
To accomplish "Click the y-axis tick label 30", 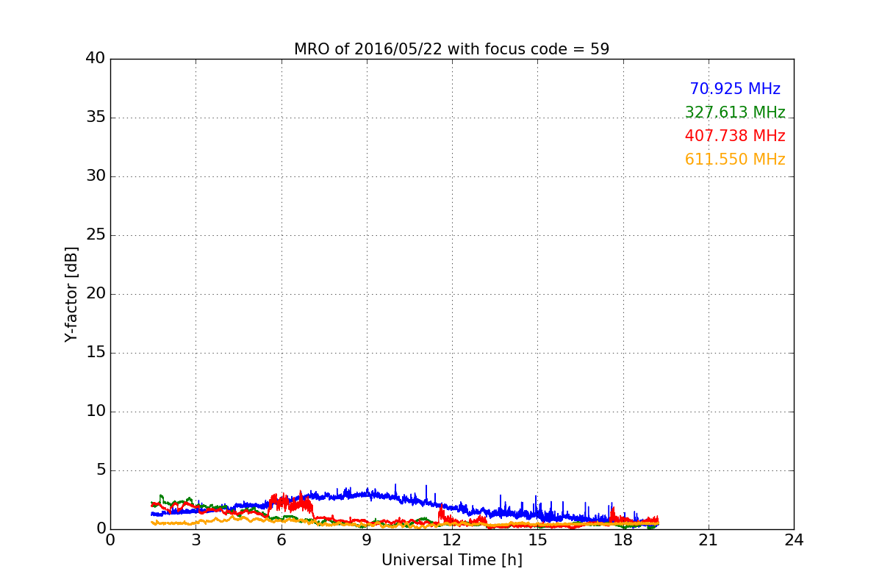I will click(x=96, y=176).
